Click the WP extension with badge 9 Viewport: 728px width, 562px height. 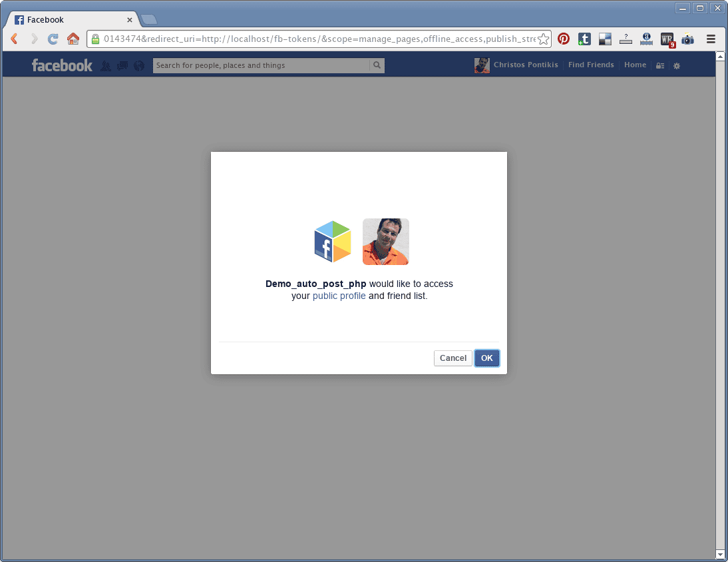(667, 40)
